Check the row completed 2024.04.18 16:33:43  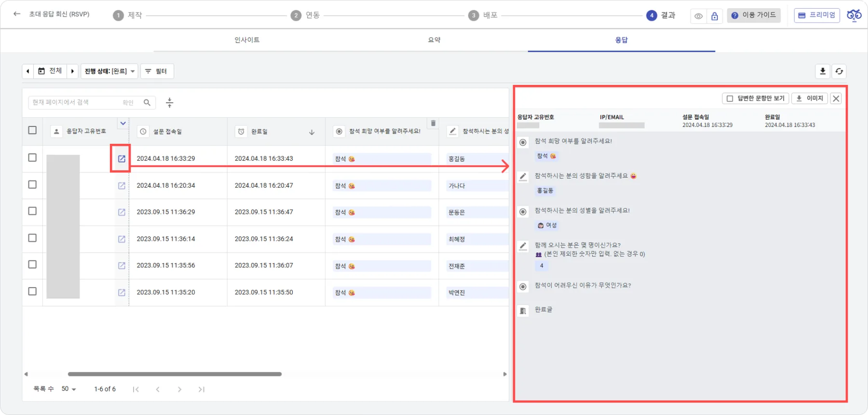point(32,158)
